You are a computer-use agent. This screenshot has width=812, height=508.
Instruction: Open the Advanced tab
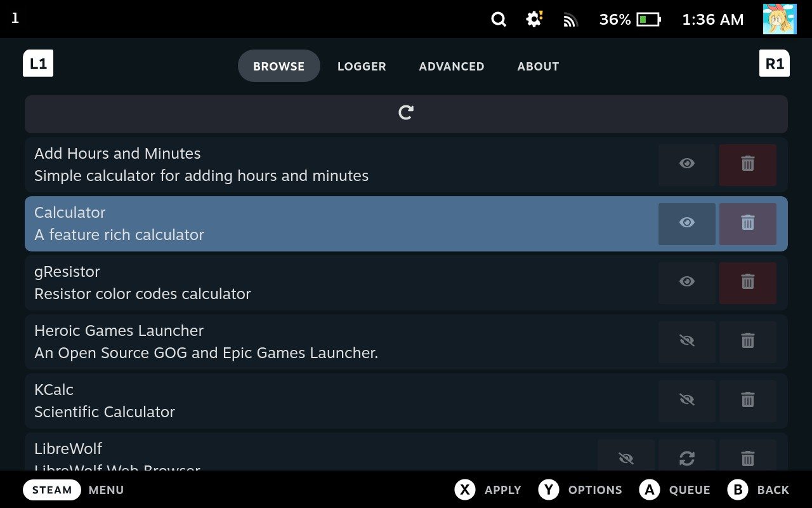(x=452, y=66)
